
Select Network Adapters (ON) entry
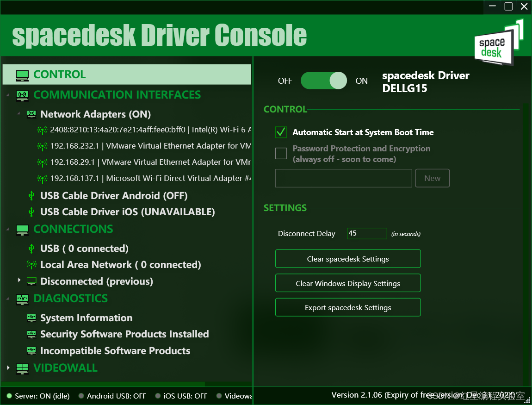[x=95, y=114]
